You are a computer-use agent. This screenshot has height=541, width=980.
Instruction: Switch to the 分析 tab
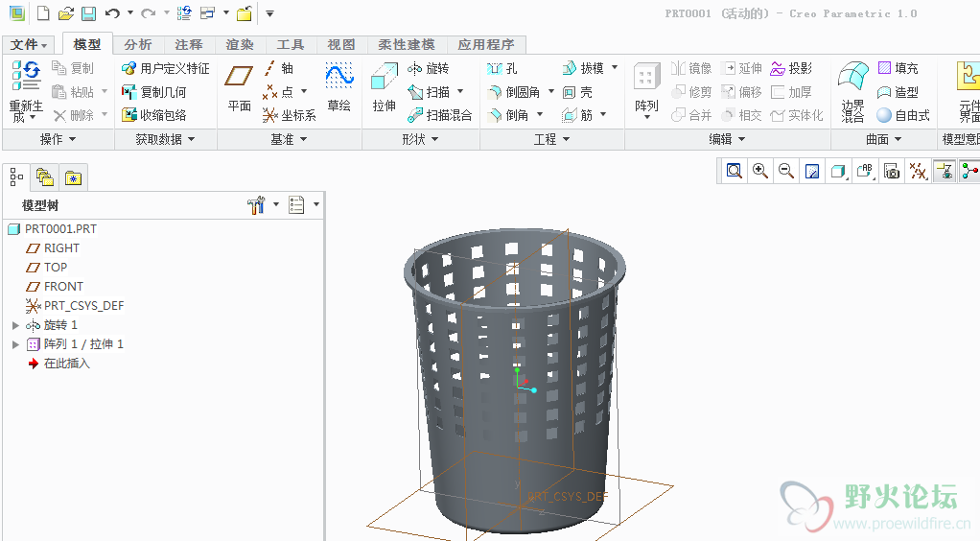point(138,44)
